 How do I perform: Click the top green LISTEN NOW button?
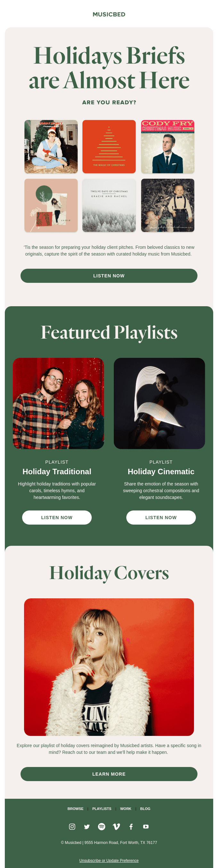point(109,276)
